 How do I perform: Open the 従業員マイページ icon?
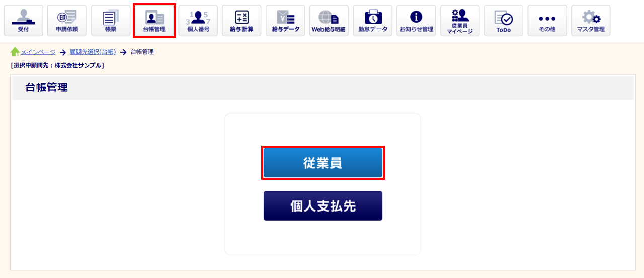460,21
